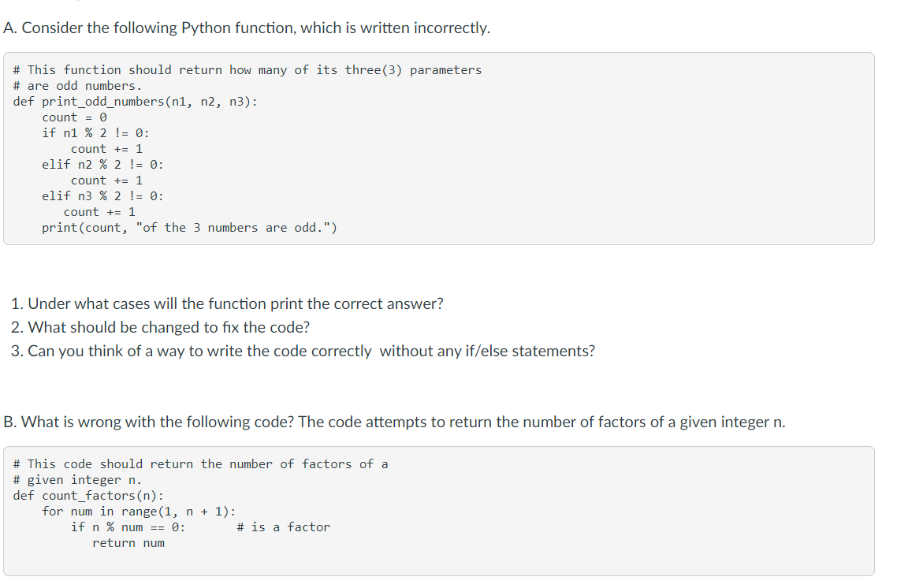Click the comment 'This code should return the number of factors'
Screen dimensions: 908x588
[200, 464]
